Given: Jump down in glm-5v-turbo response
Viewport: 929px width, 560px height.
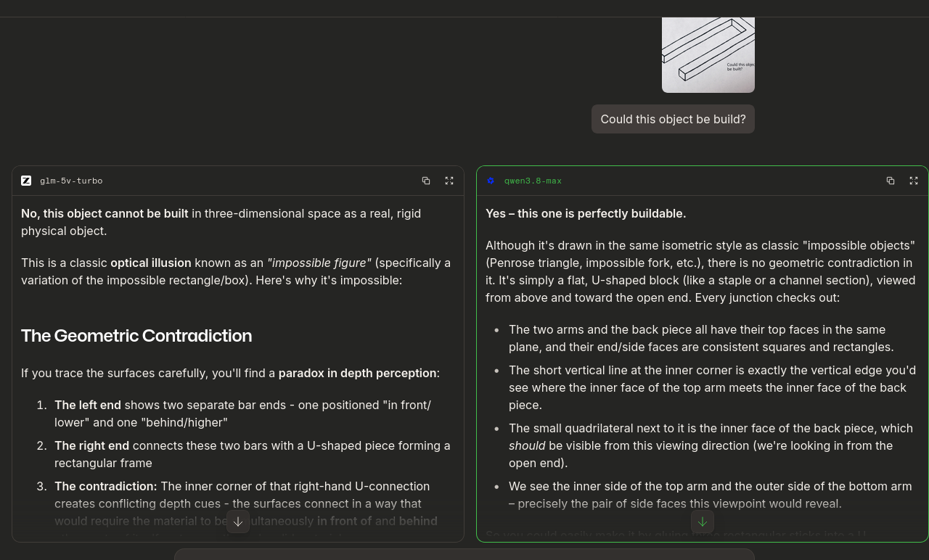Looking at the screenshot, I should click(238, 522).
